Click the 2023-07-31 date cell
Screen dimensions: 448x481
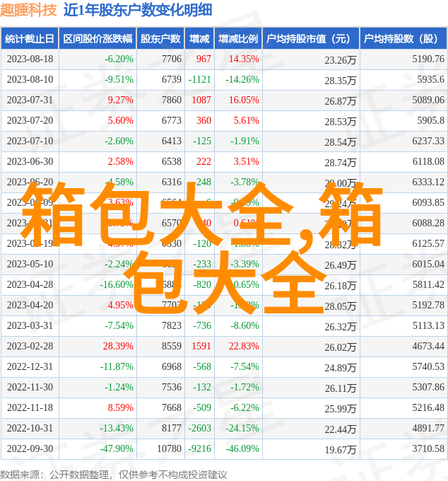click(x=30, y=100)
